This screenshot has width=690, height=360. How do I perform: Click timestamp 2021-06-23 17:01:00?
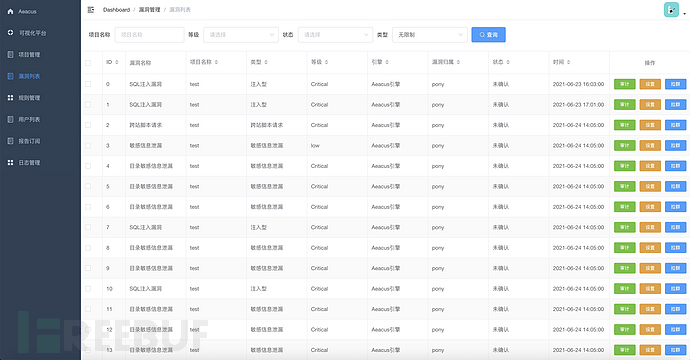578,105
